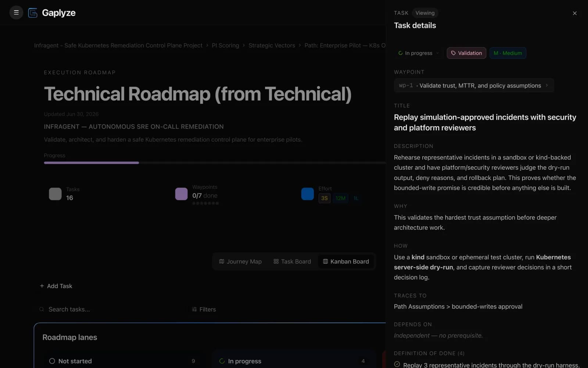Open the hamburger menu
The height and width of the screenshot is (368, 588).
16,13
